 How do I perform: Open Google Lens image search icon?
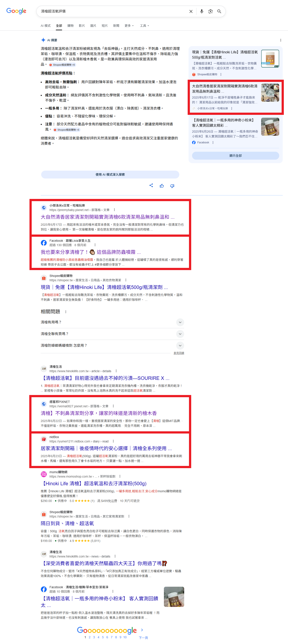click(x=210, y=11)
